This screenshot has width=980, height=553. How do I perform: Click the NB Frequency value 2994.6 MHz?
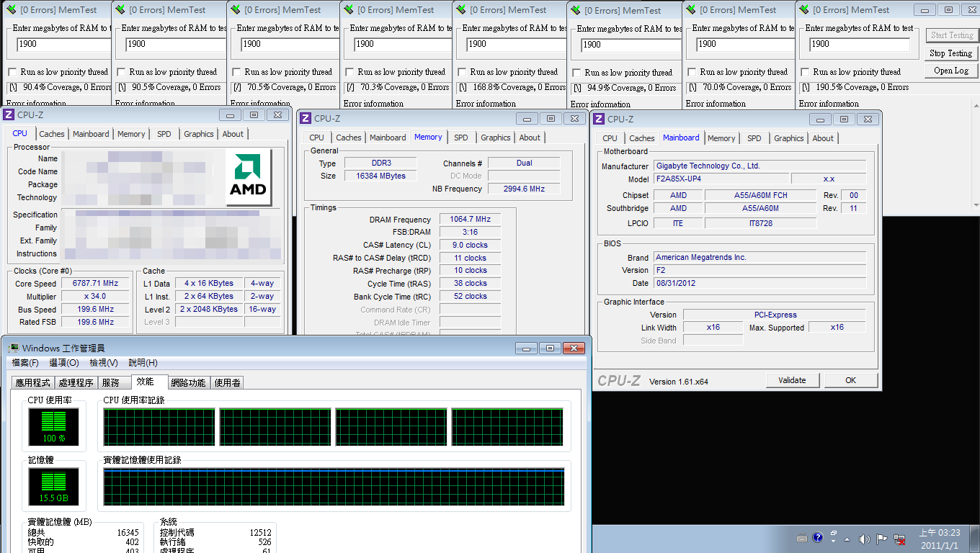[524, 189]
